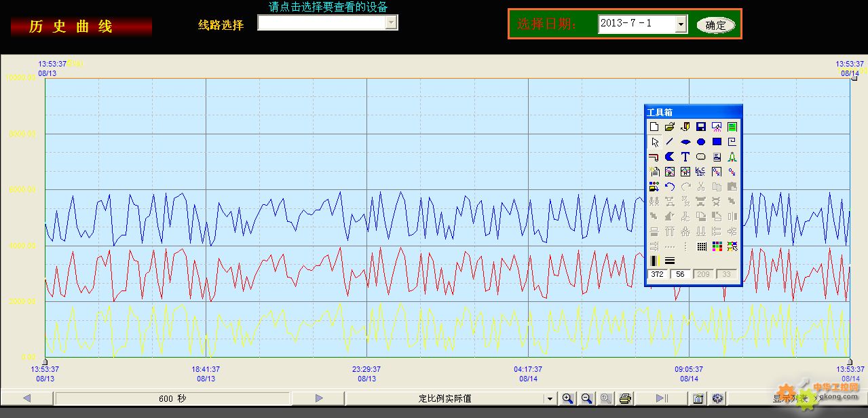Click the open folder icon in toolbox

point(670,127)
